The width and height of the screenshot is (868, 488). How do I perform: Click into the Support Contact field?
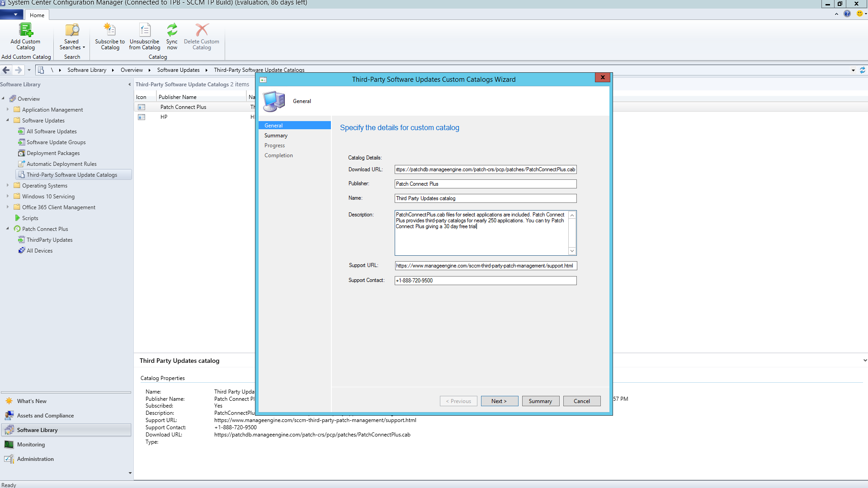(x=485, y=280)
